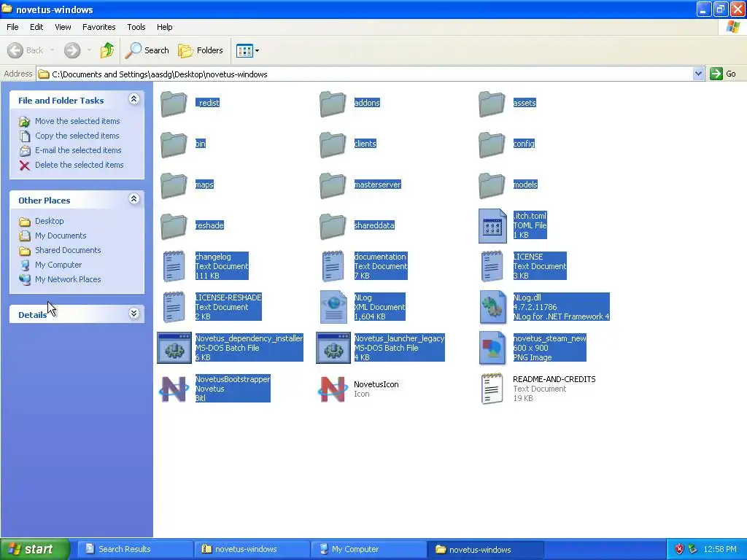Screen dimensions: 747x560
Task: Select the config folder icon
Action: [492, 144]
